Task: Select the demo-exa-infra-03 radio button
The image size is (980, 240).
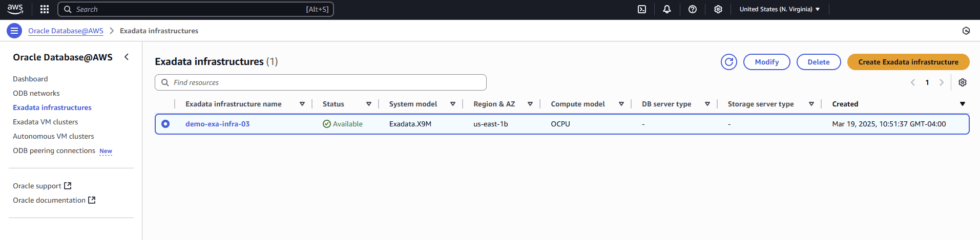Action: click(165, 124)
